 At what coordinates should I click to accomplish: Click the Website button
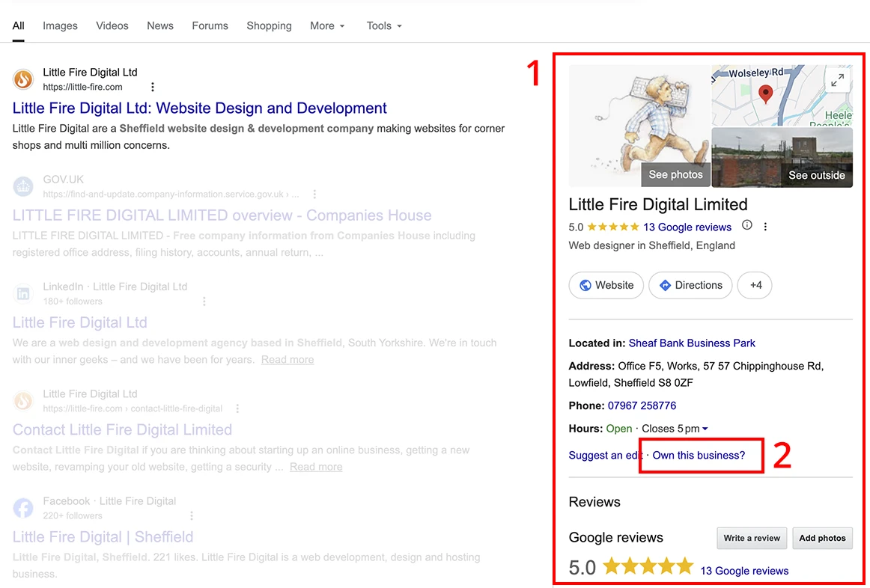(x=606, y=286)
